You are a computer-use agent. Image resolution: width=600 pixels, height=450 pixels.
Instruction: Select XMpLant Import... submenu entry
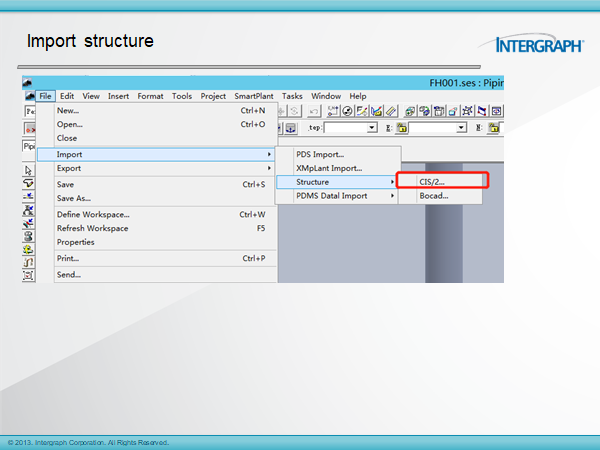[x=338, y=168]
